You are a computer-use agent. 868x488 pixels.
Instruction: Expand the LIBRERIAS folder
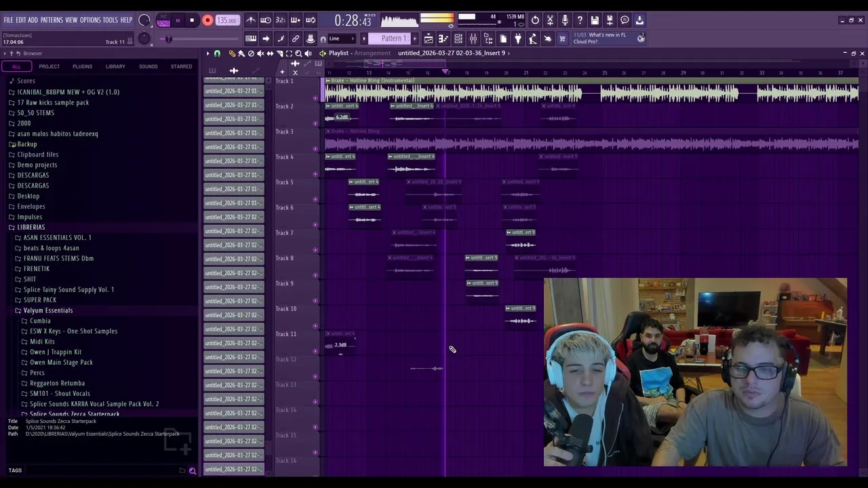(31, 227)
